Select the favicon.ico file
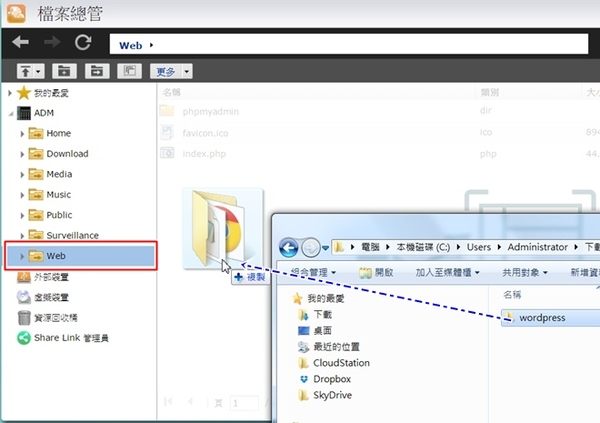 tap(194, 133)
